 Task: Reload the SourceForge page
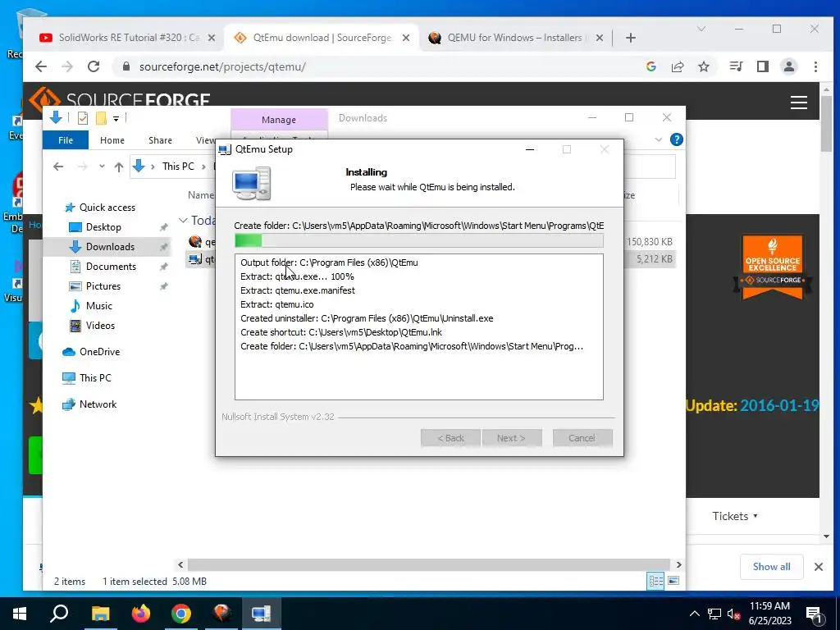(x=94, y=66)
